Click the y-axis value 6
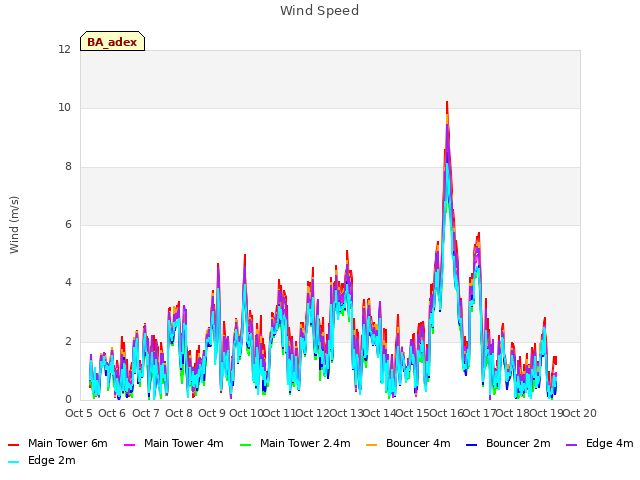640x480 pixels. [x=68, y=224]
